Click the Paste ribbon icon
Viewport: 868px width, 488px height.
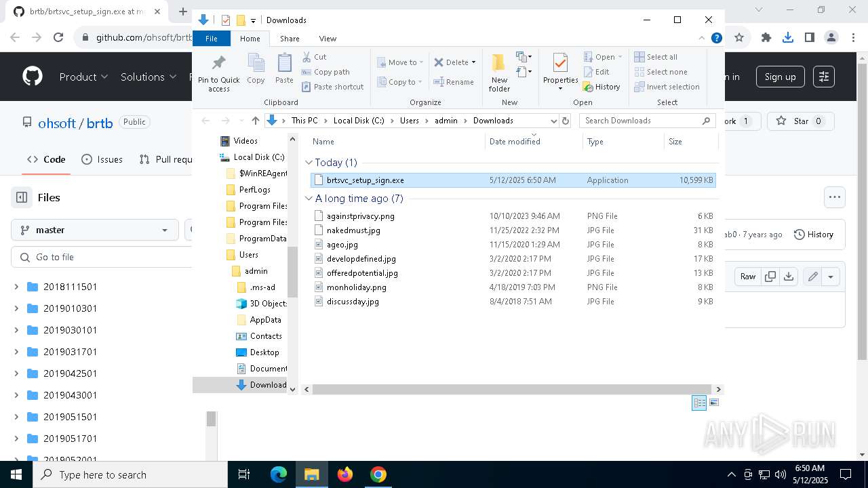(x=284, y=69)
